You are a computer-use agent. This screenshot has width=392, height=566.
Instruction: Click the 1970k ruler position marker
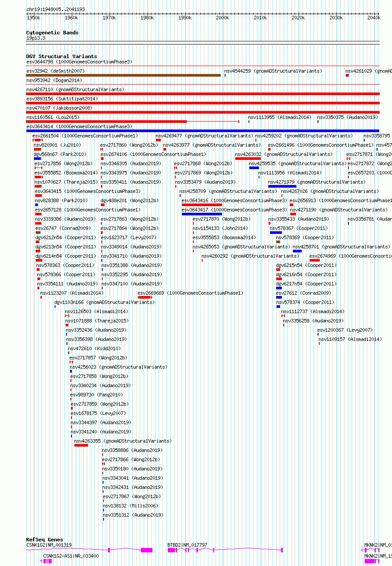pos(109,18)
